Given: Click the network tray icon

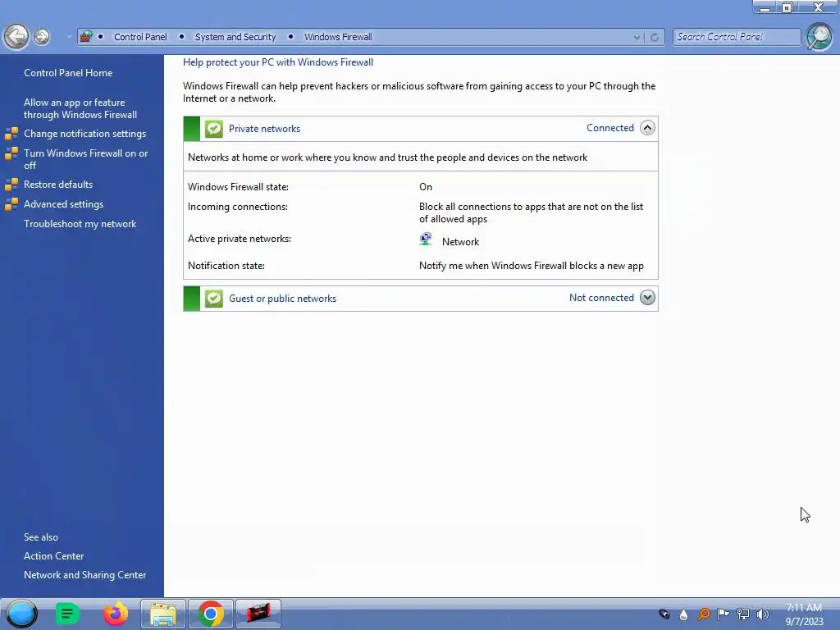Looking at the screenshot, I should coord(743,614).
